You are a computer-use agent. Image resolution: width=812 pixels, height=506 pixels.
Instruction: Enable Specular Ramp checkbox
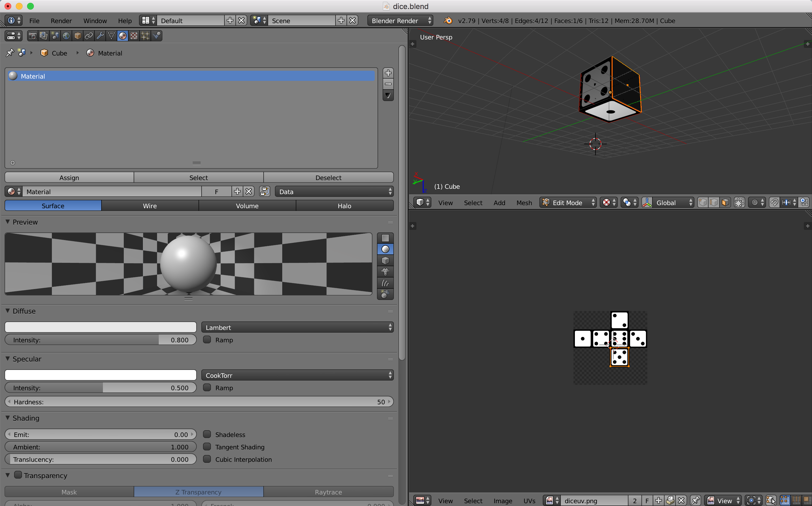point(207,388)
